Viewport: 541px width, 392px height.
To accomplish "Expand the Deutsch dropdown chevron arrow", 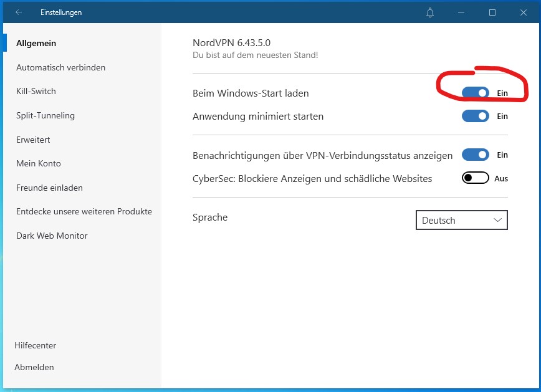I will pos(497,220).
